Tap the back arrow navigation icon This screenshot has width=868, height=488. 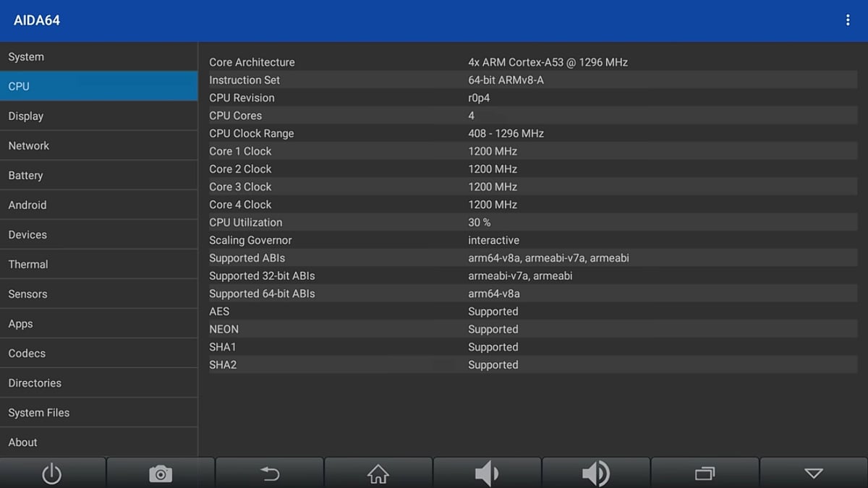(x=269, y=474)
